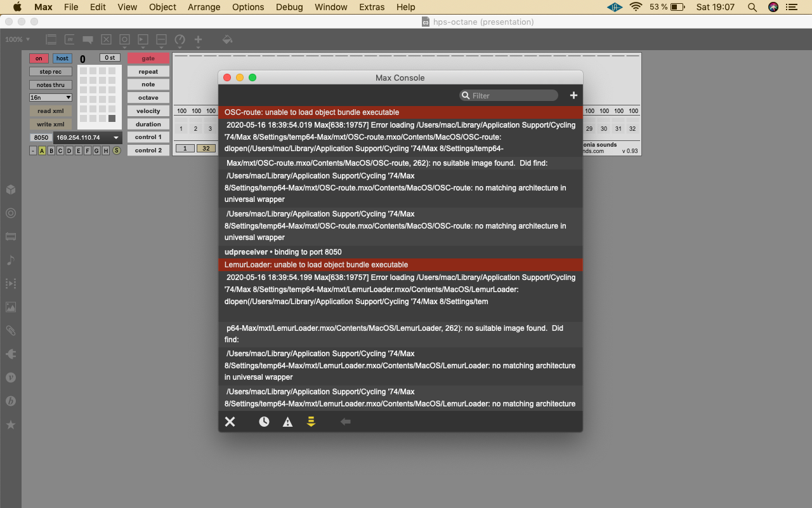The image size is (812, 508).
Task: Open the Arrange menu
Action: click(x=204, y=7)
